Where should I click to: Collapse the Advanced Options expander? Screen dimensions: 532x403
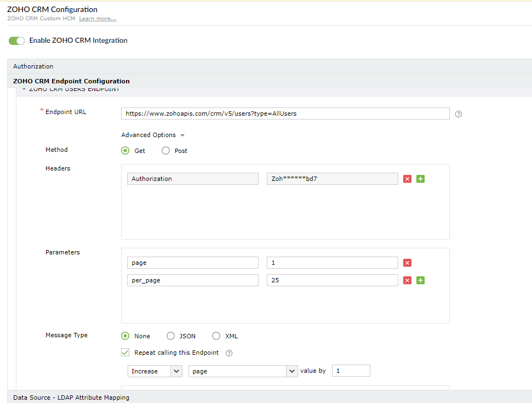(153, 135)
